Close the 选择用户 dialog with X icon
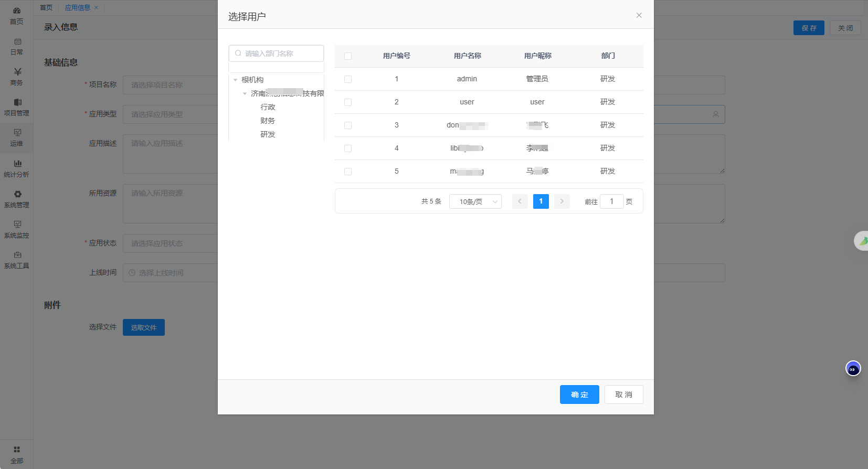 click(x=639, y=15)
